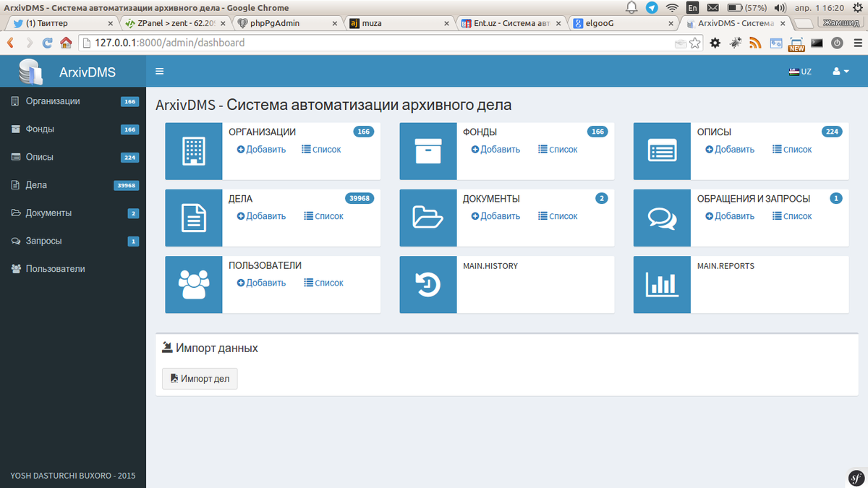The width and height of the screenshot is (868, 488).
Task: Switch to the elgooG browser tab
Action: (x=625, y=23)
